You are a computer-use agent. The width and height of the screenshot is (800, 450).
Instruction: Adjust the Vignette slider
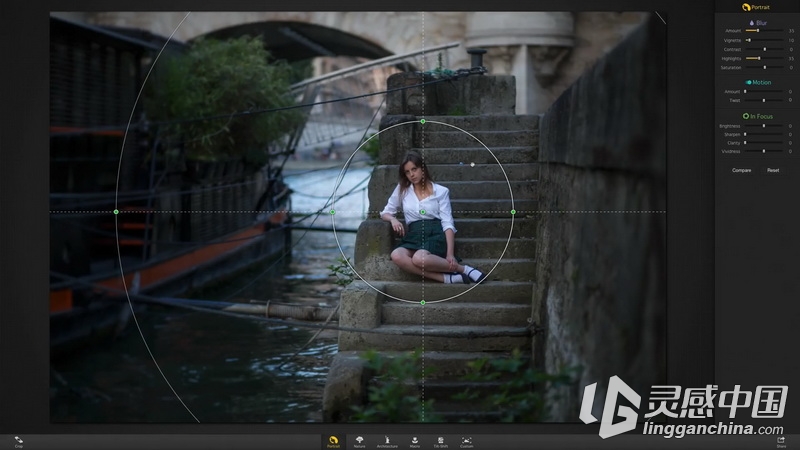point(764,40)
